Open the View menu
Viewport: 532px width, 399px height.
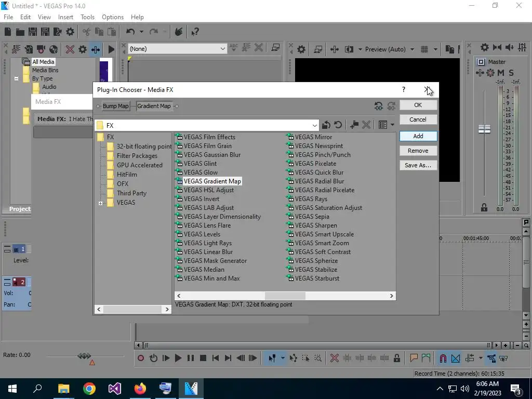44,17
